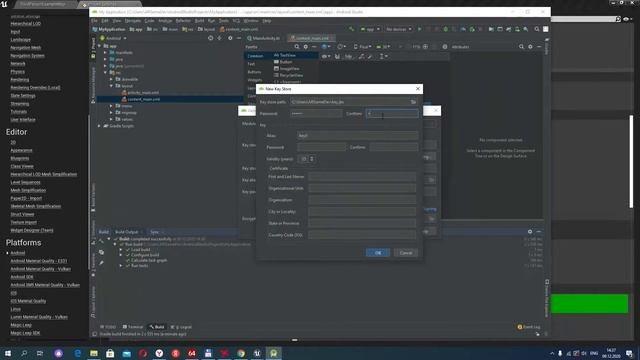Switch to the content_main.xml editor tab
This screenshot has height=360, width=640.
311,38
